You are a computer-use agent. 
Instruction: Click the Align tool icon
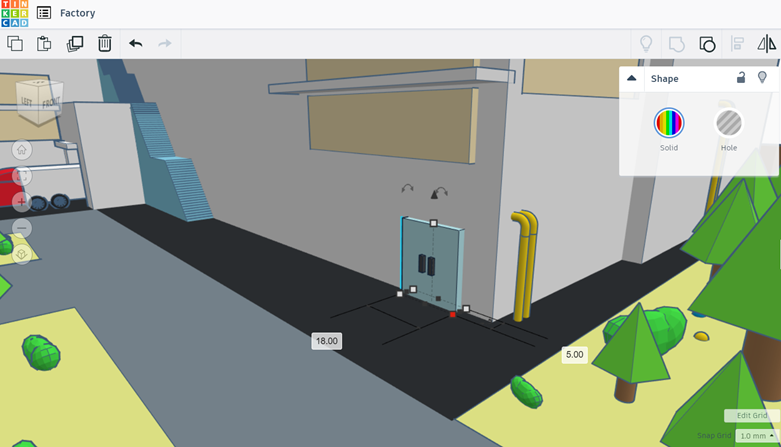coord(737,44)
